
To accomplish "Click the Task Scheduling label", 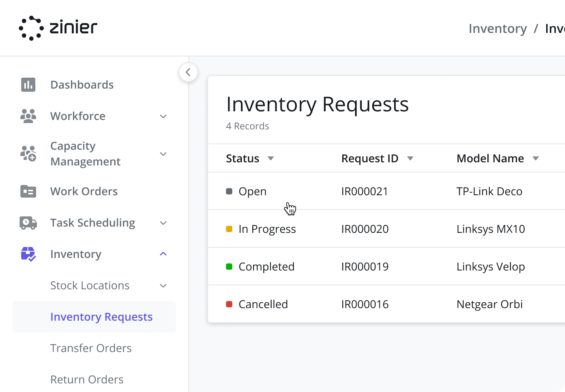I will pos(93,223).
